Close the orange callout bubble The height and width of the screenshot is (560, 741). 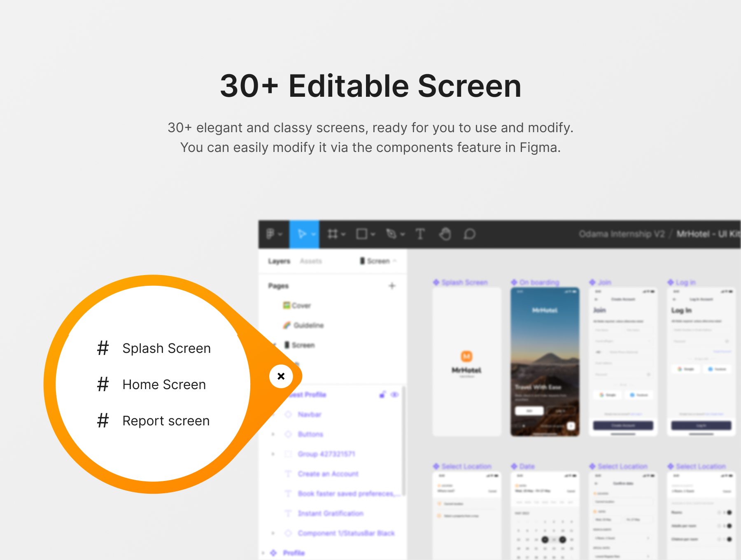[x=281, y=376]
